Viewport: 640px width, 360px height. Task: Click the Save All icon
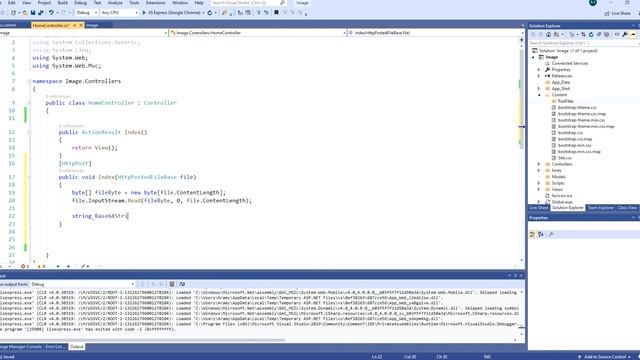pyautogui.click(x=41, y=13)
